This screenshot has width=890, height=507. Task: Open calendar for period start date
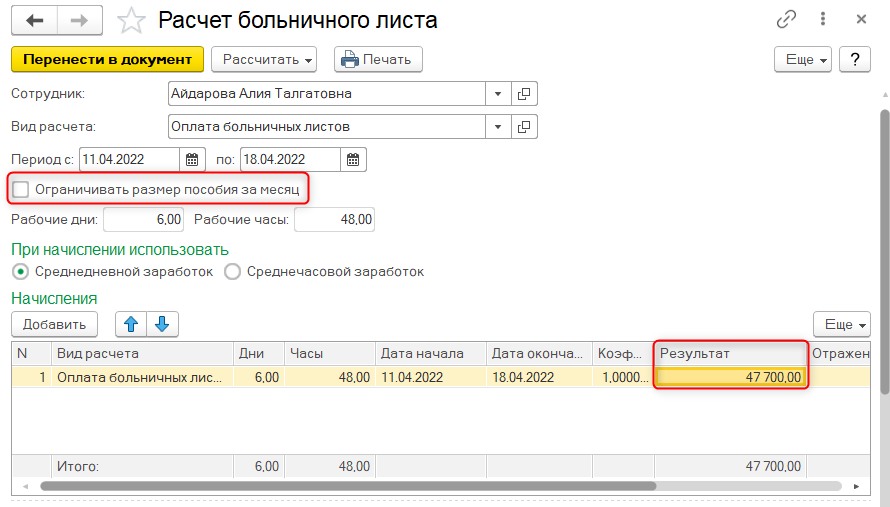tap(193, 159)
